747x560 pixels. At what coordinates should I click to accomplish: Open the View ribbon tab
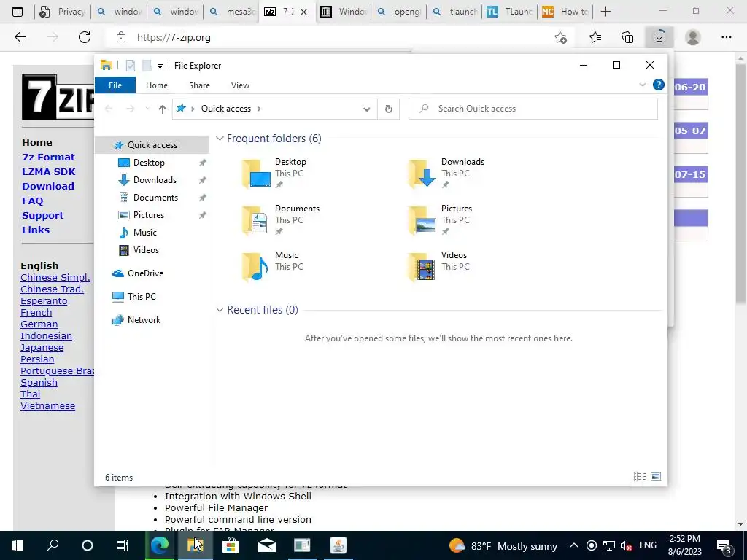click(x=240, y=85)
